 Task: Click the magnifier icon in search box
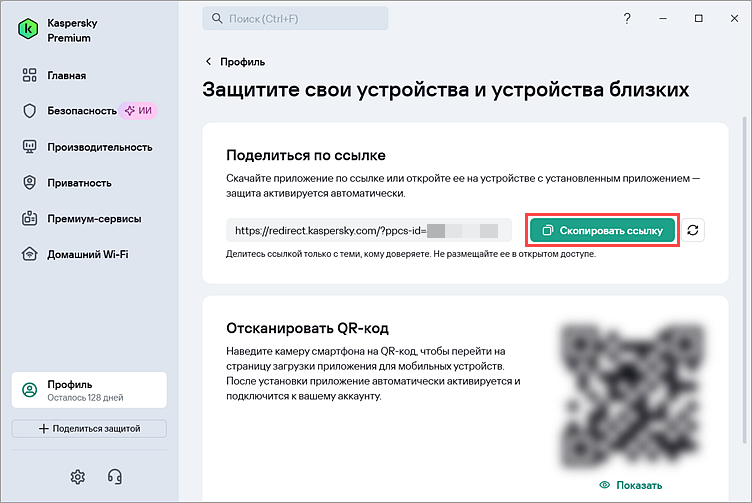(217, 19)
